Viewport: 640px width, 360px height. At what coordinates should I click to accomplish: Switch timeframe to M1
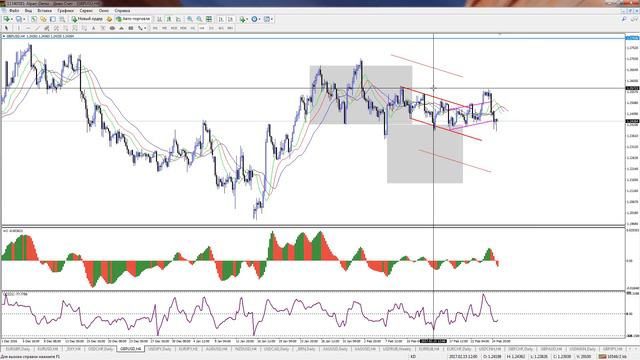coord(155,28)
